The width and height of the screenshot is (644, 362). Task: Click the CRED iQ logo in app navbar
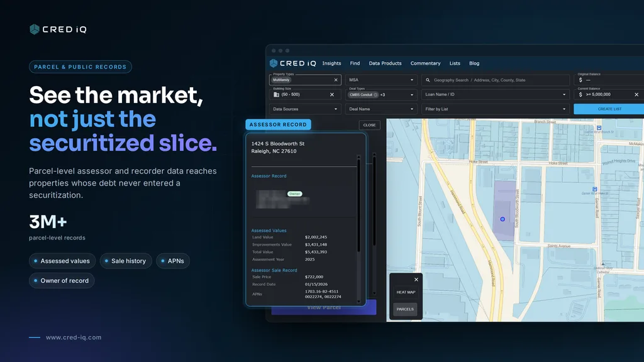click(293, 63)
